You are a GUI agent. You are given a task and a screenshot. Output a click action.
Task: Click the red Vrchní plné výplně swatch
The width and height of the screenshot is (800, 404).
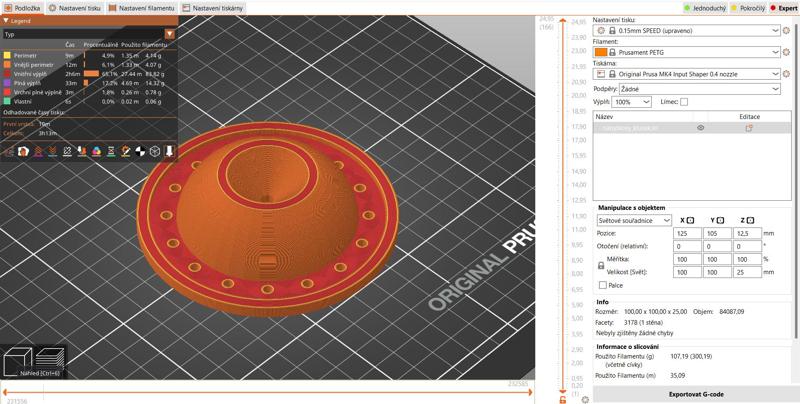point(7,92)
